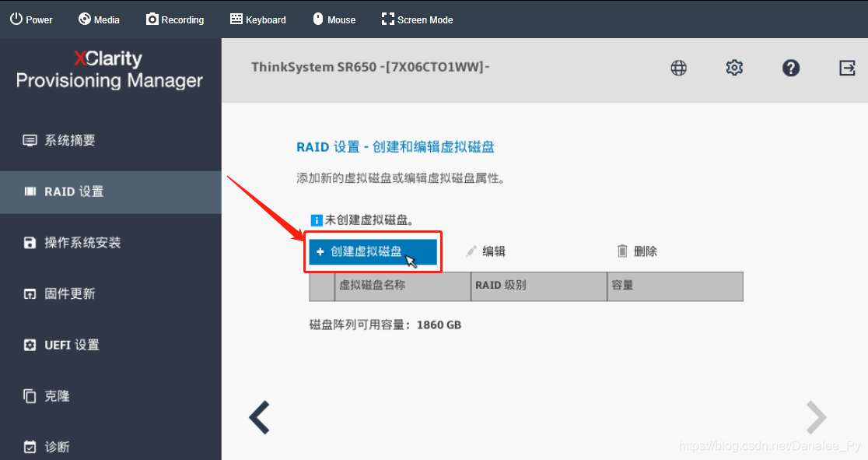Click the RAID 级别 column header
This screenshot has height=460, width=868.
point(539,286)
